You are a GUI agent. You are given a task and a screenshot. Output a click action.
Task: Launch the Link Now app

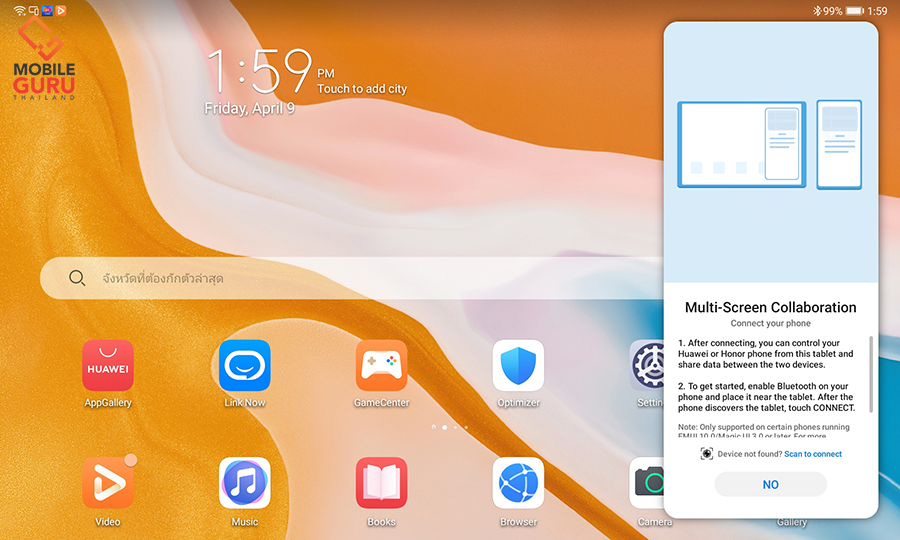(x=245, y=366)
